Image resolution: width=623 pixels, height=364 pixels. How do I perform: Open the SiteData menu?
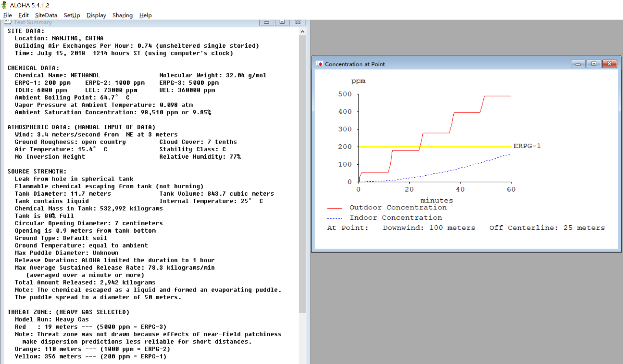(x=46, y=15)
